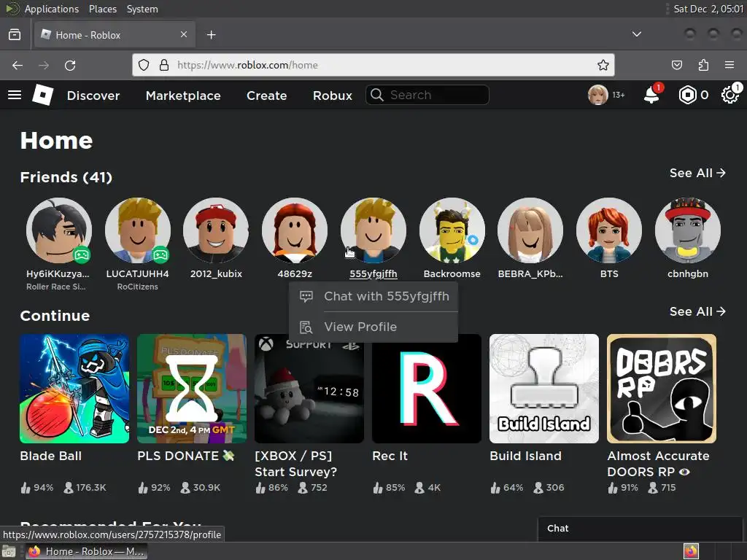747x560 pixels.
Task: Go to the Create page
Action: (267, 96)
